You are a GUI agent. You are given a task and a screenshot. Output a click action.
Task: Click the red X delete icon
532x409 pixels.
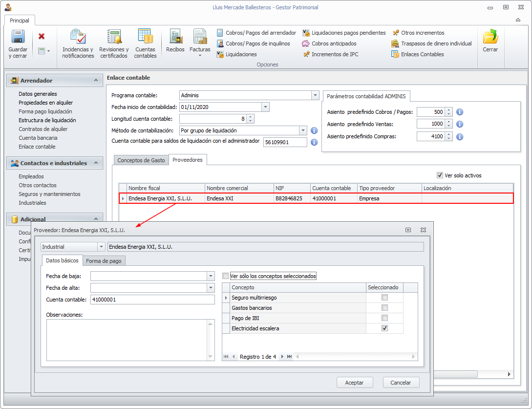[x=42, y=36]
